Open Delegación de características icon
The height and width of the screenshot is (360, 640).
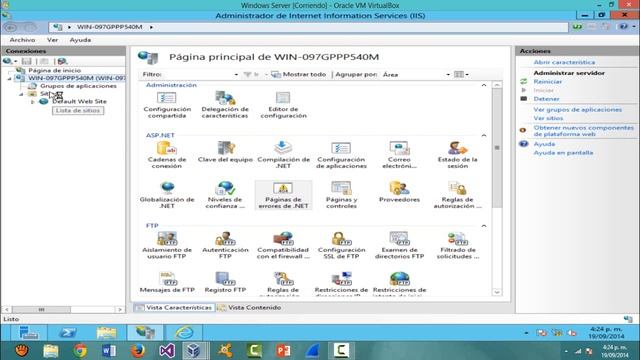[225, 105]
